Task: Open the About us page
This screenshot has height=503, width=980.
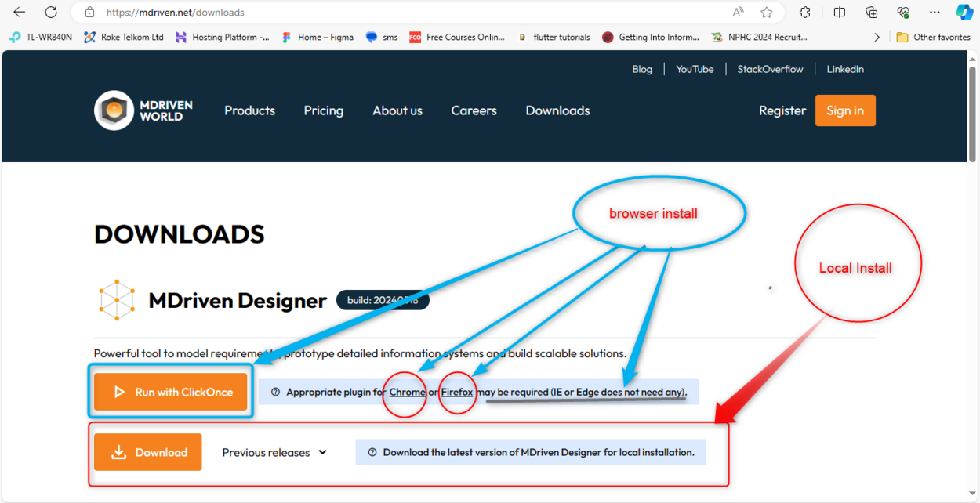Action: [x=397, y=110]
